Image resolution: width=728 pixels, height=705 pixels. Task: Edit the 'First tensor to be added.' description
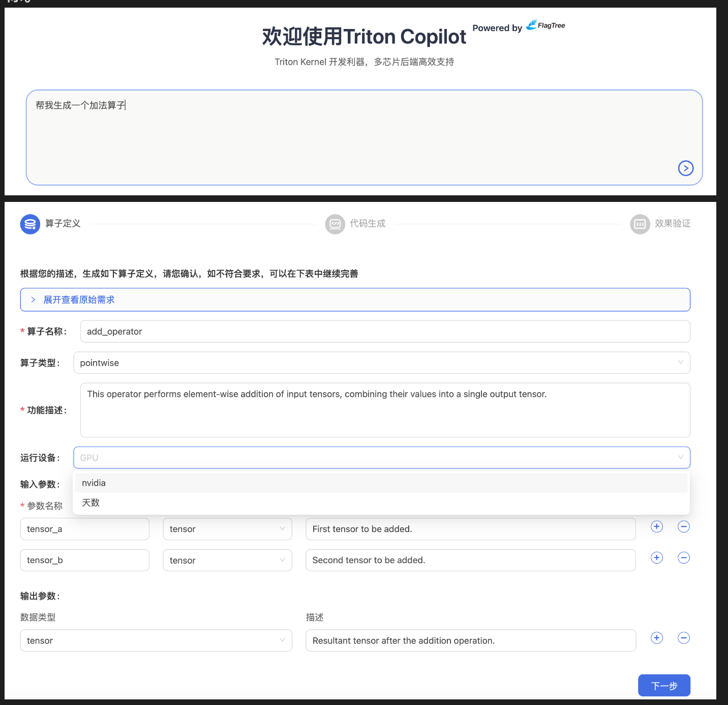pyautogui.click(x=471, y=529)
